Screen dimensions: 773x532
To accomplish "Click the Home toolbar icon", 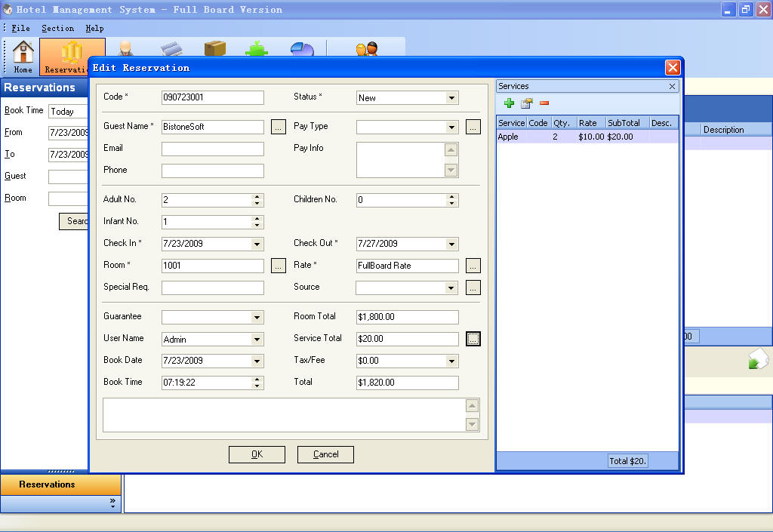I will click(x=23, y=57).
